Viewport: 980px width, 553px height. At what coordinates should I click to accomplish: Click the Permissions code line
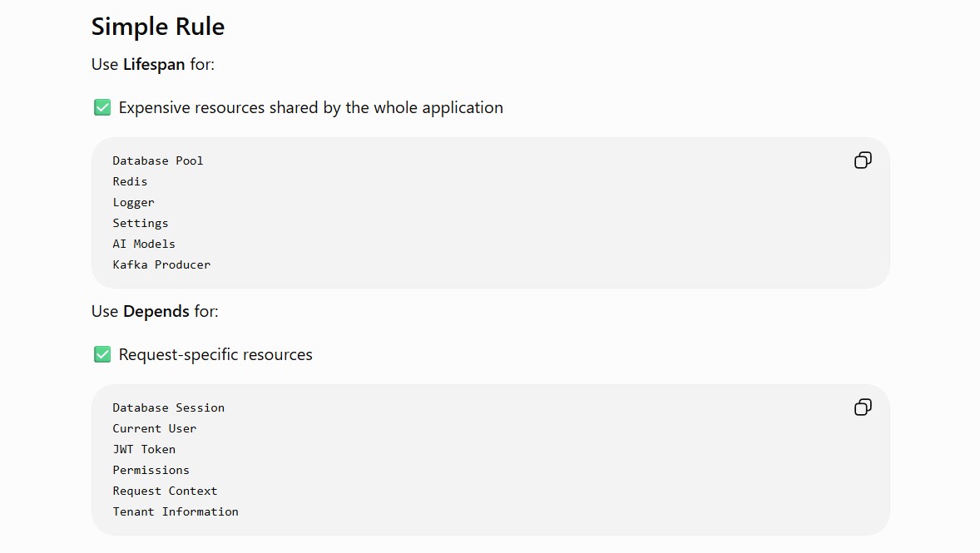coord(151,470)
